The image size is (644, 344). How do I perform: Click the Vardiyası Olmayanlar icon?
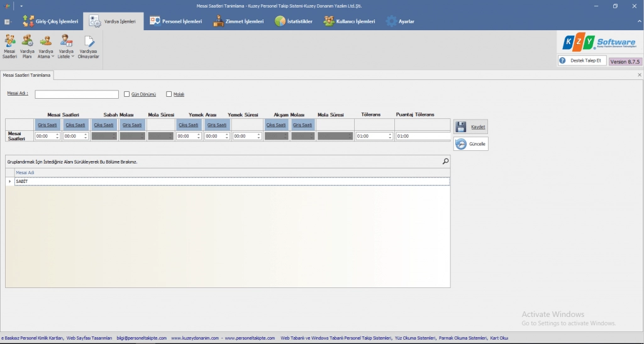pos(89,47)
